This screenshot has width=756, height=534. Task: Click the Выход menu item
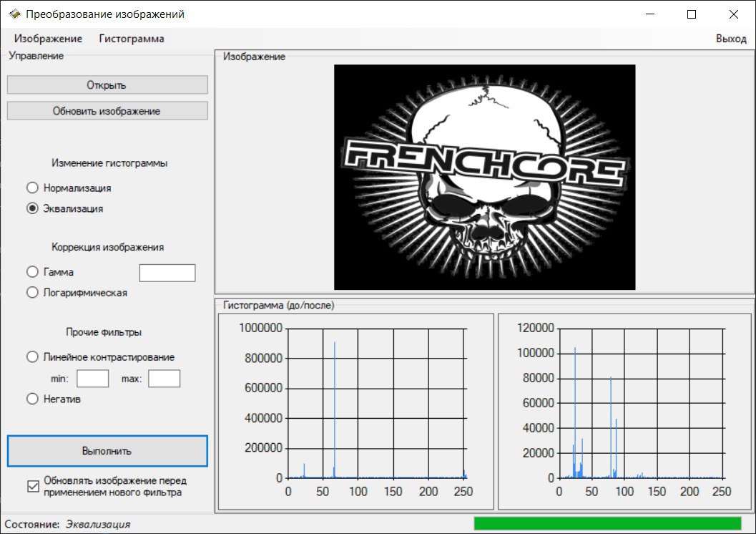coord(731,39)
